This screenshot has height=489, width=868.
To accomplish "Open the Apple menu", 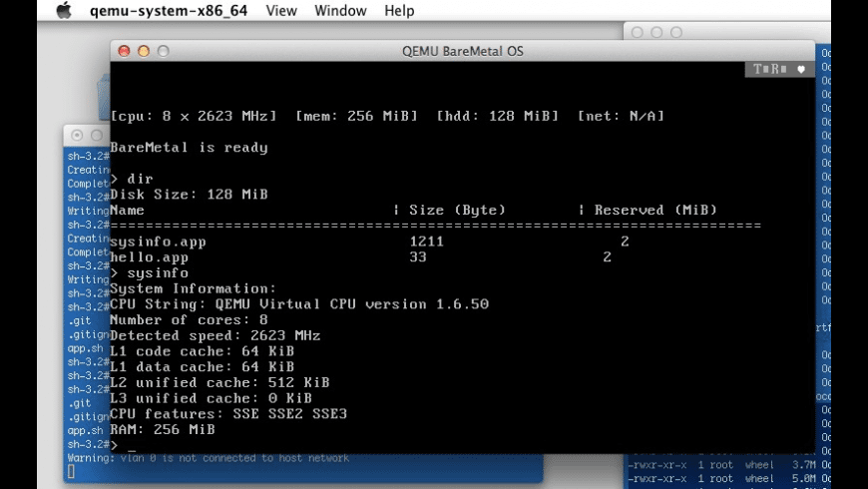I will (x=64, y=11).
